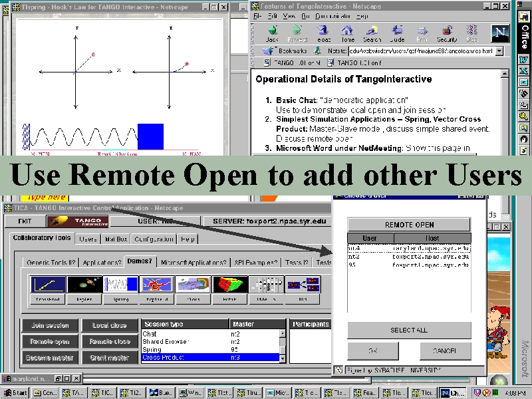The height and width of the screenshot is (399, 532).
Task: Open Netscape Help menu
Action: coord(362,16)
